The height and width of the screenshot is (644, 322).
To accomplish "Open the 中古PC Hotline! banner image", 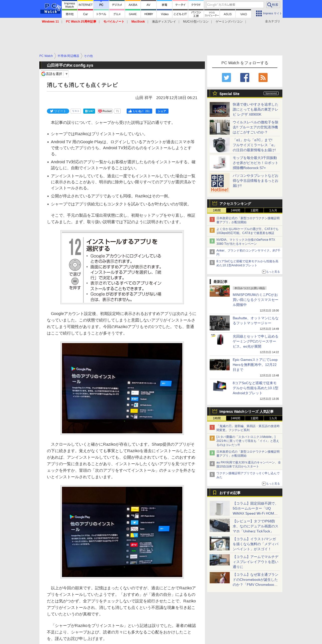I will [x=220, y=183].
